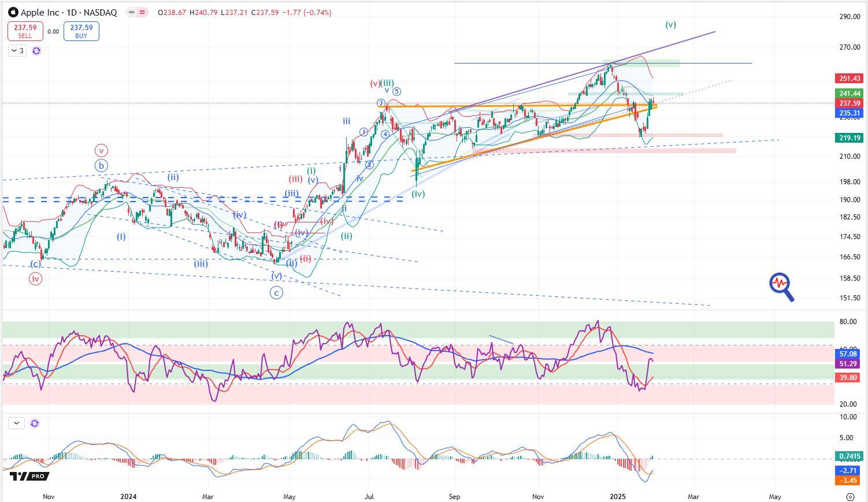Image resolution: width=868 pixels, height=502 pixels.
Task: Expand the collapsed indicator legend showing 3
Action: coord(17,51)
